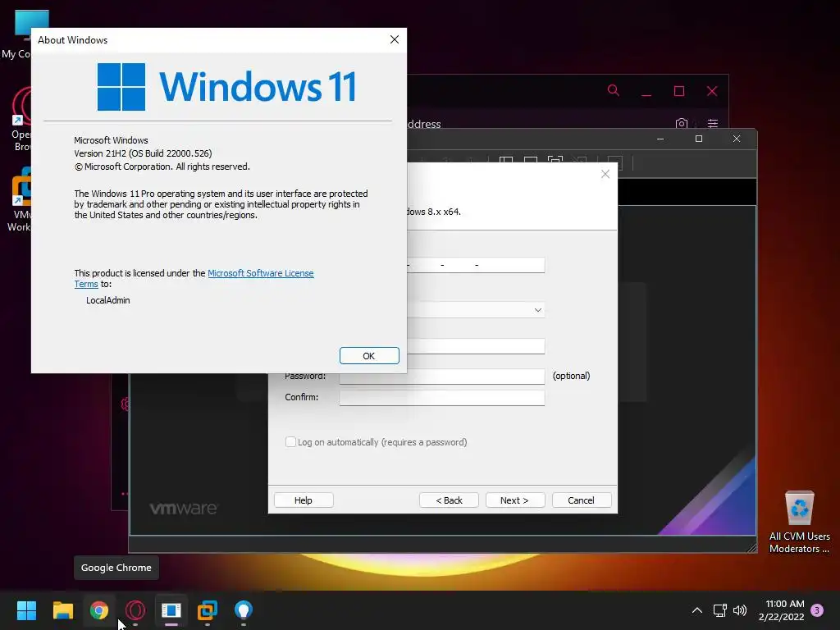Click VMware single window view icon
This screenshot has height=630, width=840.
531,162
